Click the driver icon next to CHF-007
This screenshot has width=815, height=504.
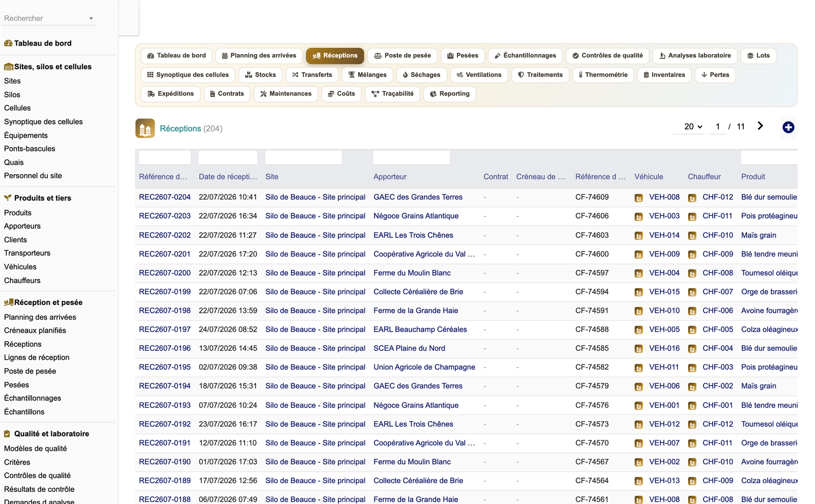692,292
